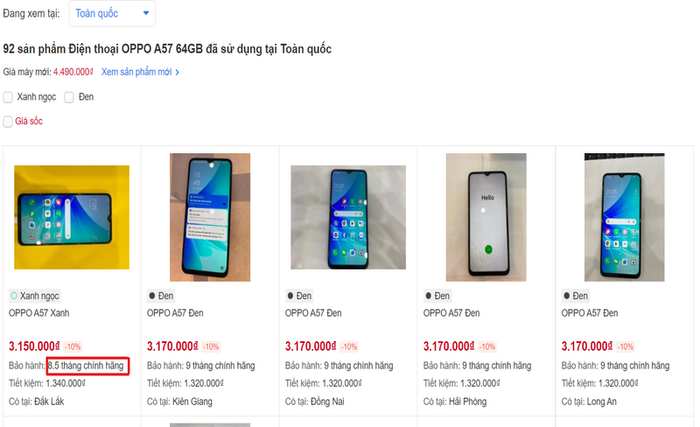Open the Long An phone photo
Image resolution: width=700 pixels, height=427 pixels.
tap(625, 217)
